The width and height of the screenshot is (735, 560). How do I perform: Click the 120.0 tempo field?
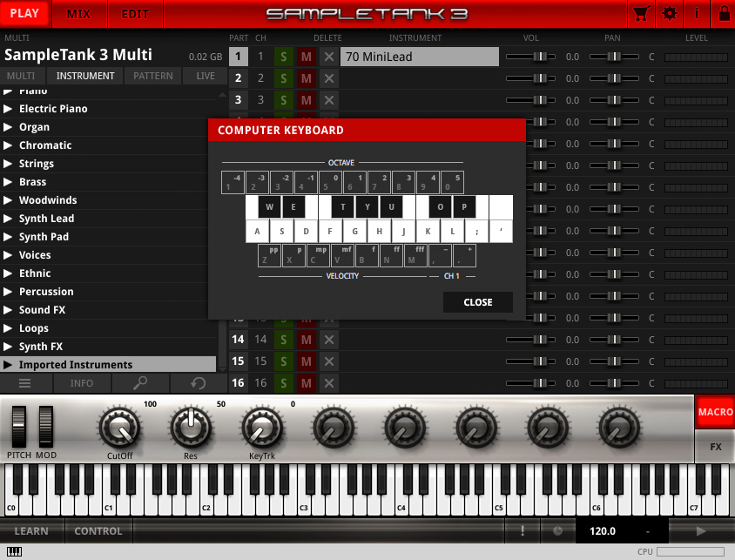click(x=603, y=530)
